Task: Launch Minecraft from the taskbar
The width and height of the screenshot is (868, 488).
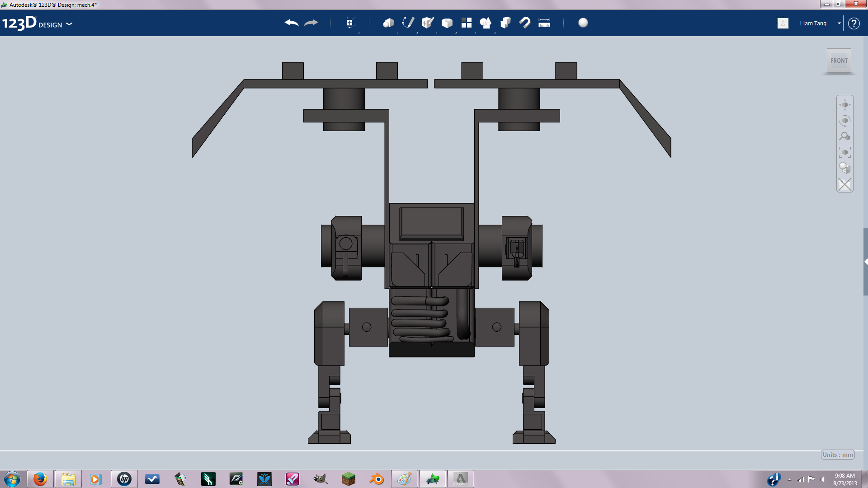Action: pos(348,479)
